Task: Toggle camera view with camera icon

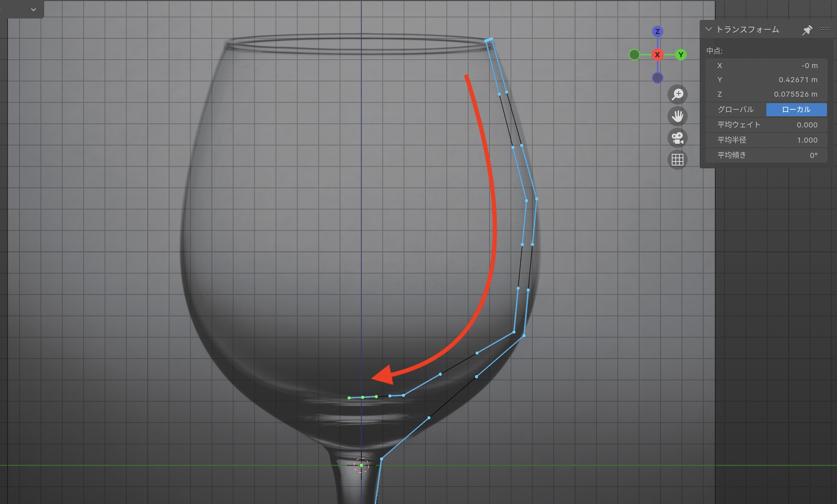Action: coord(677,138)
